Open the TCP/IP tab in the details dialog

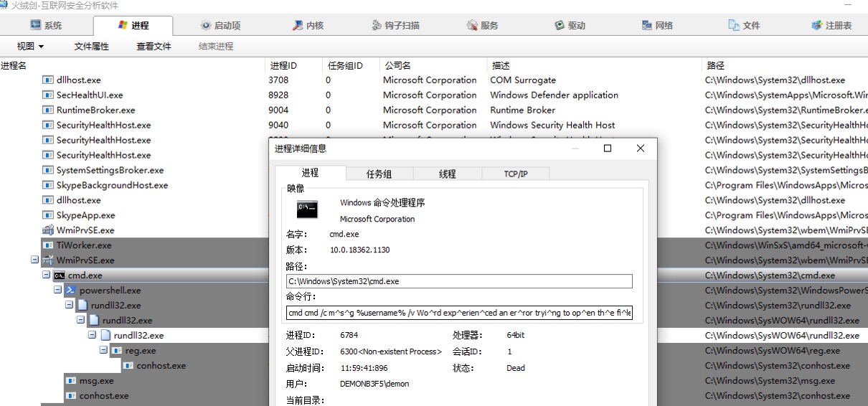coord(515,174)
